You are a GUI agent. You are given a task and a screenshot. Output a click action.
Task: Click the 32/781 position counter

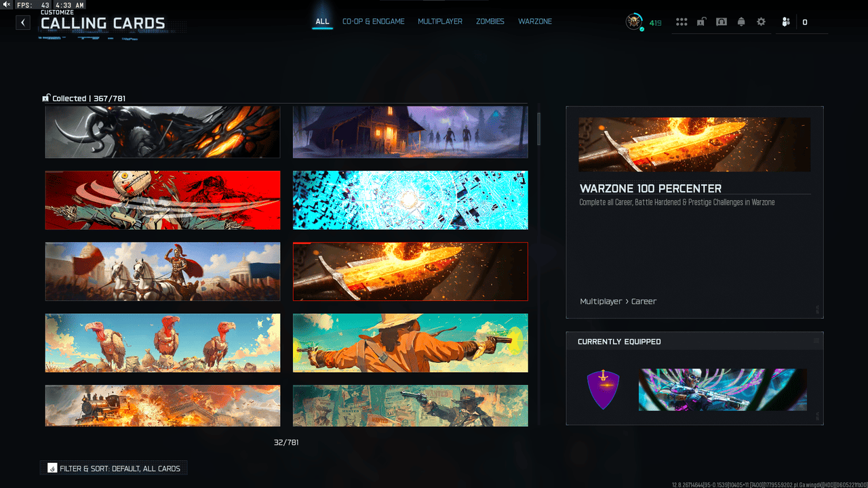tap(286, 443)
